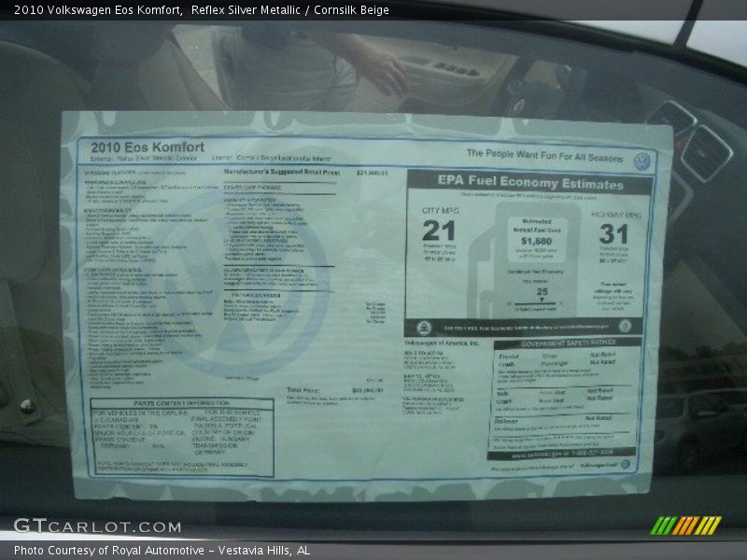
Task: Click the EPA Fuel Economy Estimates header
Action: click(530, 183)
